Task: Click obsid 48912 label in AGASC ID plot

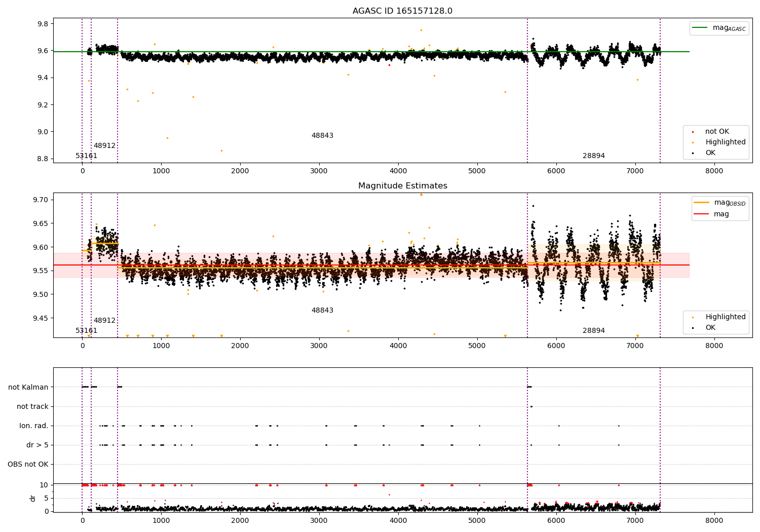Action: [104, 146]
